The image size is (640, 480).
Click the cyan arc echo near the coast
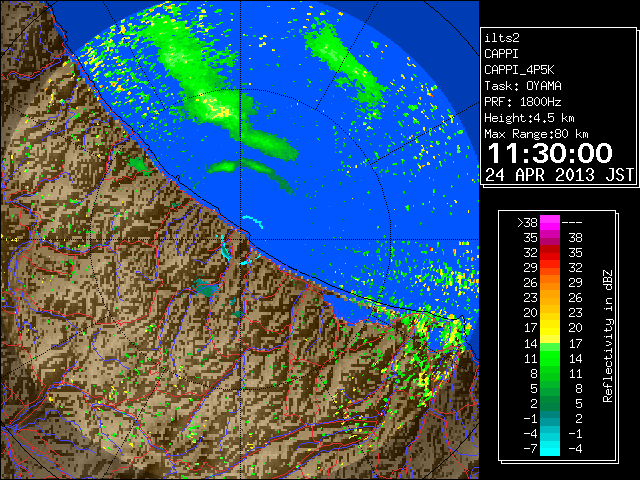pos(253,221)
